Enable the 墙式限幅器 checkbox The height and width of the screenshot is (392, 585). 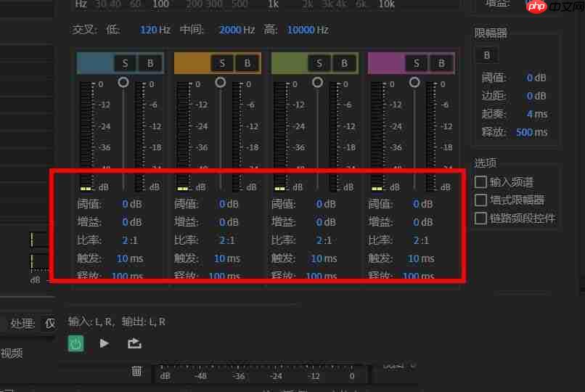(480, 200)
